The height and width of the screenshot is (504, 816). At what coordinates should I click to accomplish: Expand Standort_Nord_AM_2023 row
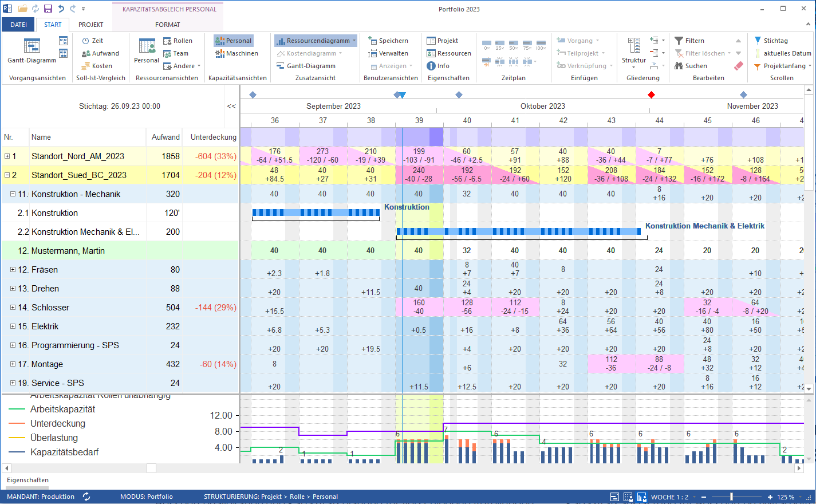point(7,156)
